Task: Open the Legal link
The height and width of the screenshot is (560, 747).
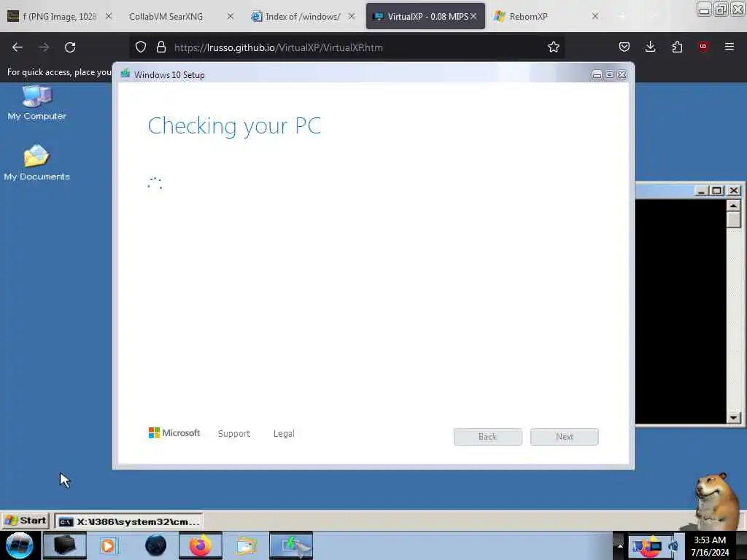Action: [284, 433]
